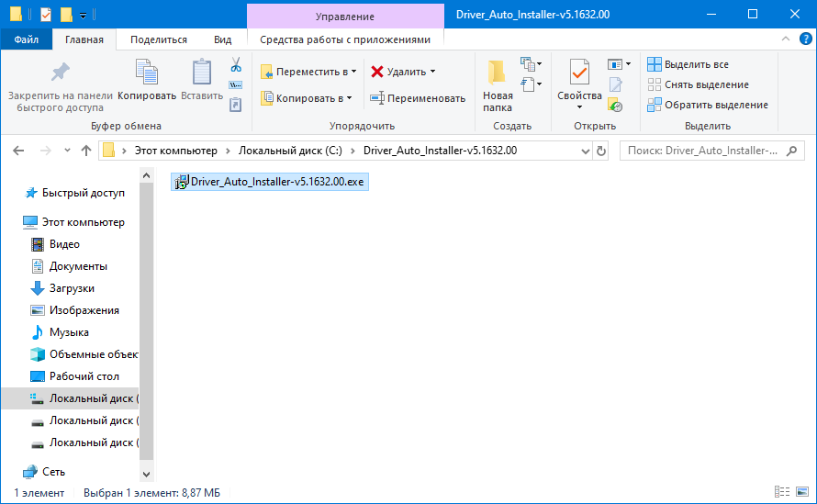Click New folder icon in title bar toolbar

(x=66, y=15)
